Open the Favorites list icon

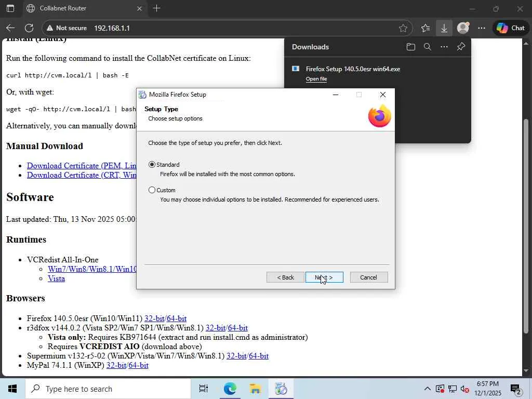coord(425,28)
